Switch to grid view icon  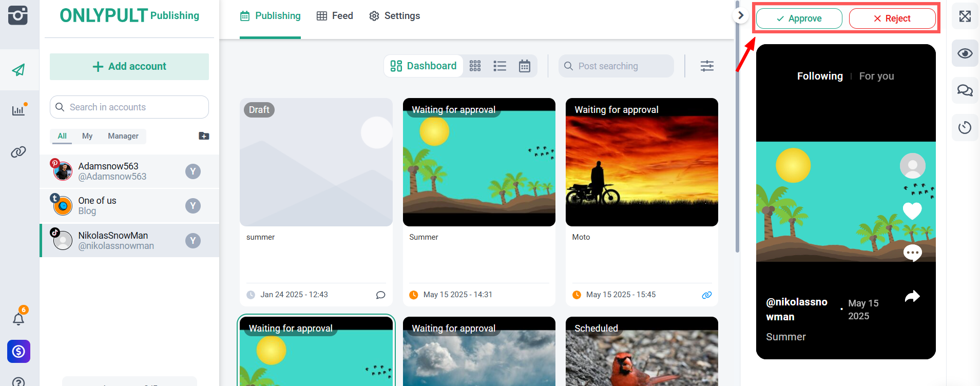pos(475,66)
